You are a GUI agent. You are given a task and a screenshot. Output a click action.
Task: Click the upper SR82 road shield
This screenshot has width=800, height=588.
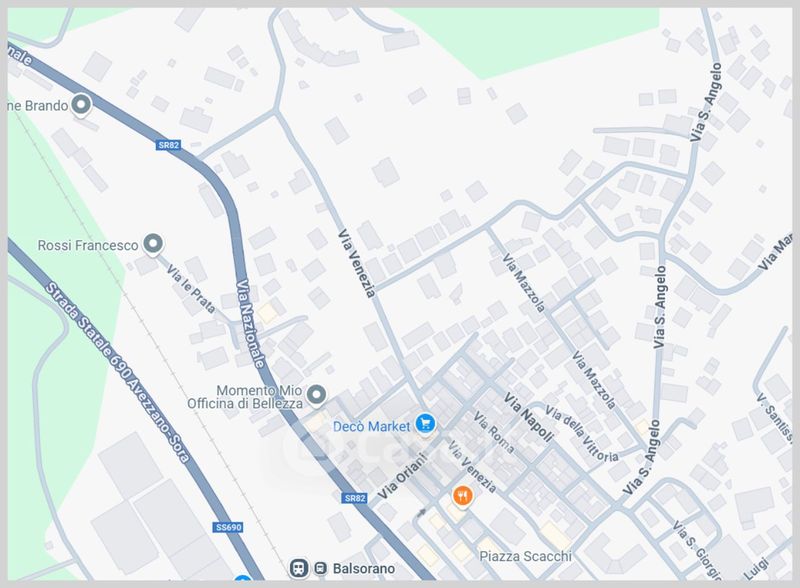(x=168, y=145)
